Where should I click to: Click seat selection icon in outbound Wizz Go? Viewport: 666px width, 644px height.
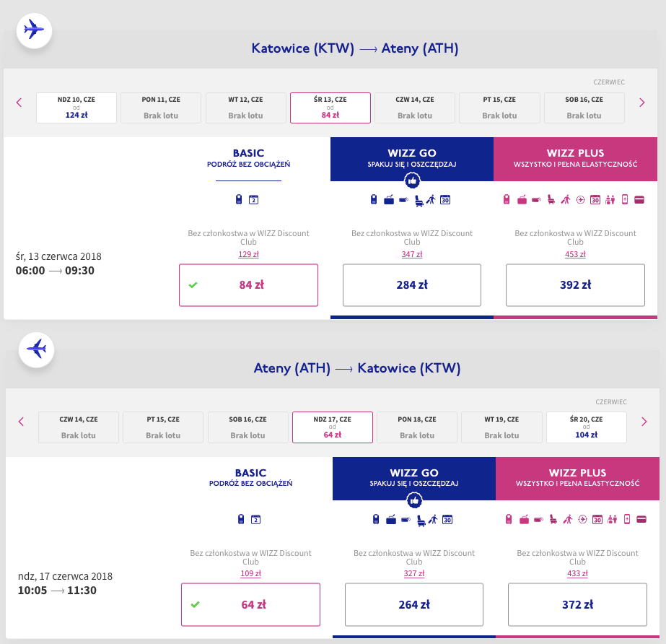tap(419, 200)
